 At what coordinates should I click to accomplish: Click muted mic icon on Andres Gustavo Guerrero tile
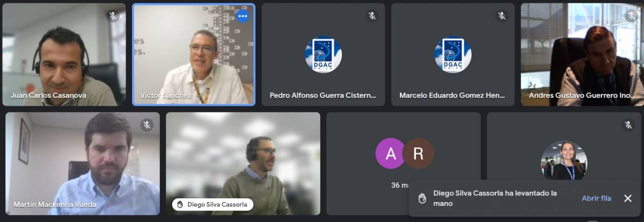coord(631,16)
